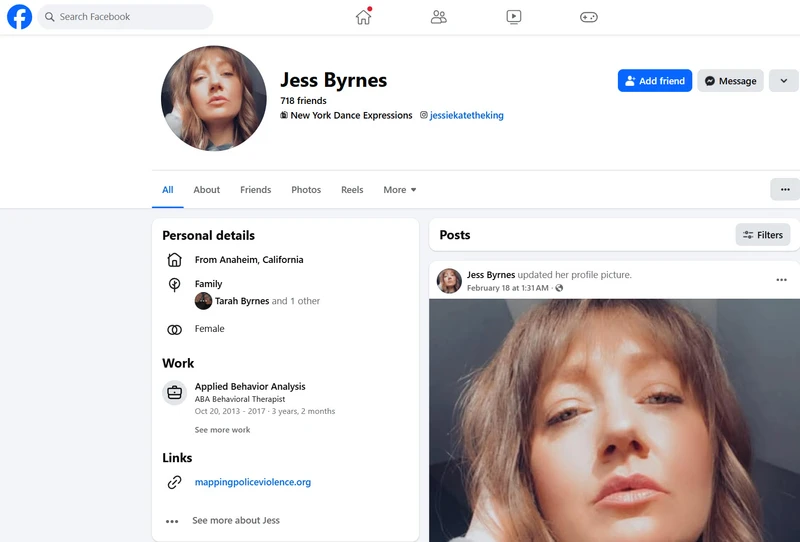Click the briefcase work icon
The width and height of the screenshot is (800, 542).
coord(174,392)
